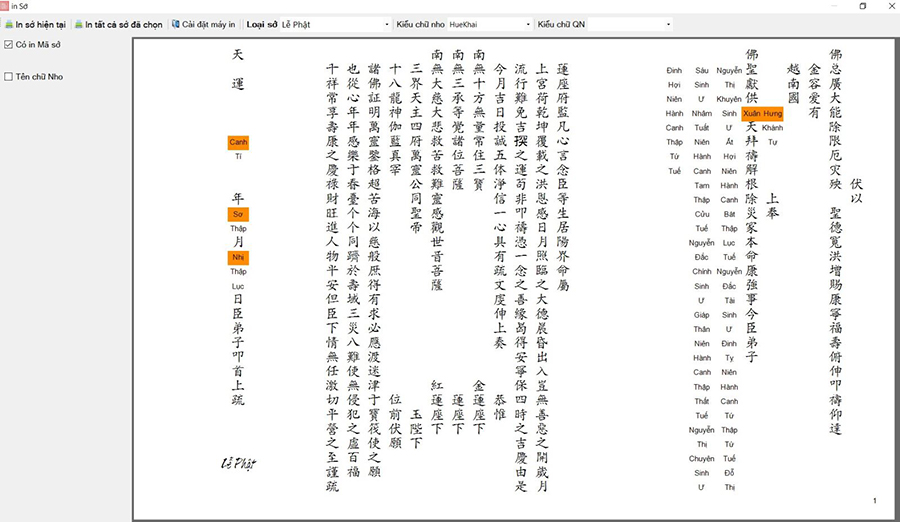Restore the window with the maximize button
Image resolution: width=900 pixels, height=522 pixels.
(x=863, y=6)
